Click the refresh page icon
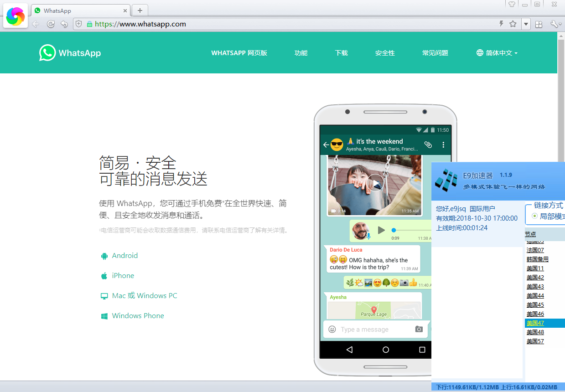This screenshot has height=392, width=565. [51, 24]
